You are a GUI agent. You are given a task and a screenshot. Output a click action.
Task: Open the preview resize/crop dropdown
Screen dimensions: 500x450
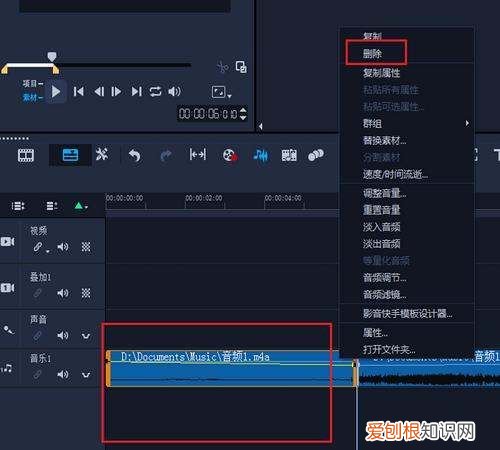coord(221,92)
